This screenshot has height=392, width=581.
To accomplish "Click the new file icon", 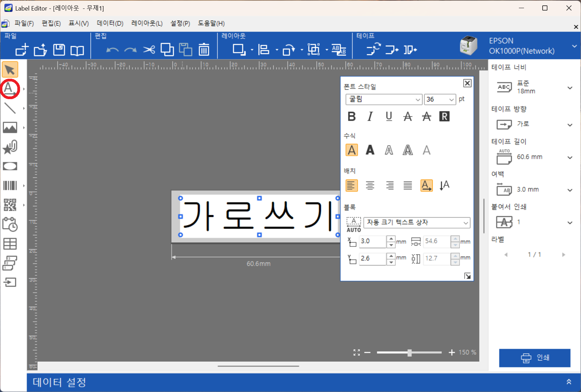I will pyautogui.click(x=22, y=50).
